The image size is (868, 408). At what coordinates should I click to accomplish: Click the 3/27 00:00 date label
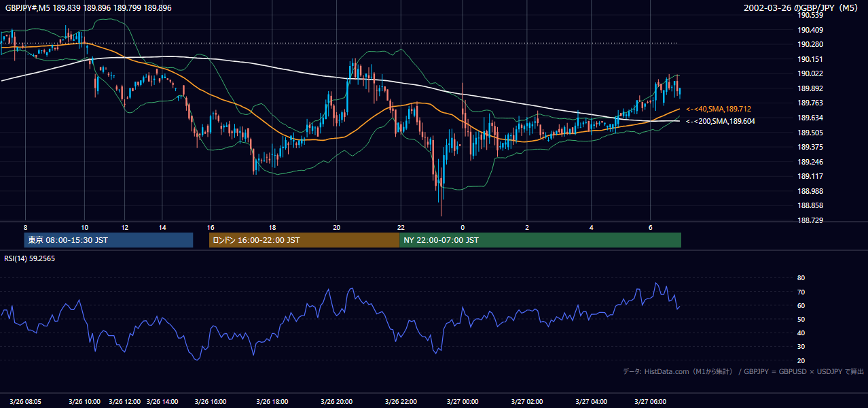(462, 402)
